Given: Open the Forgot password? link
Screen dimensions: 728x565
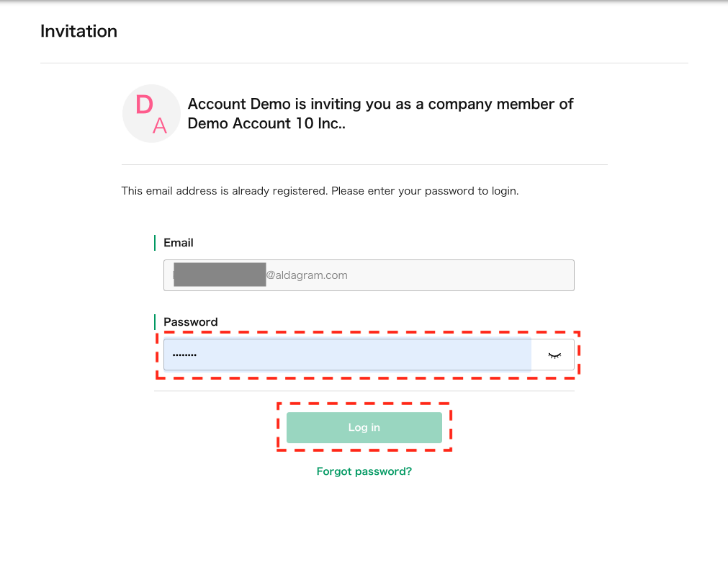Looking at the screenshot, I should [364, 471].
